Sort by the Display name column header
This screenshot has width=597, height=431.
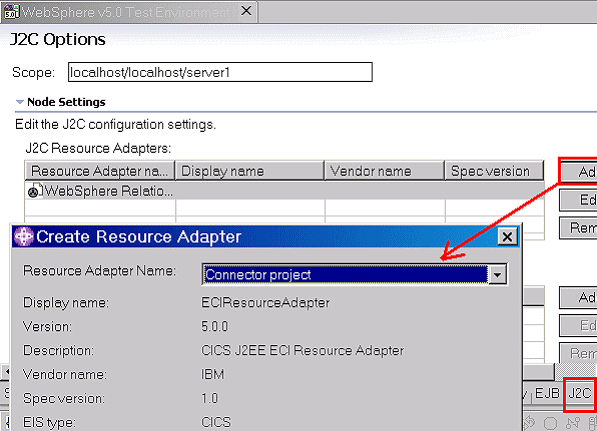(249, 171)
